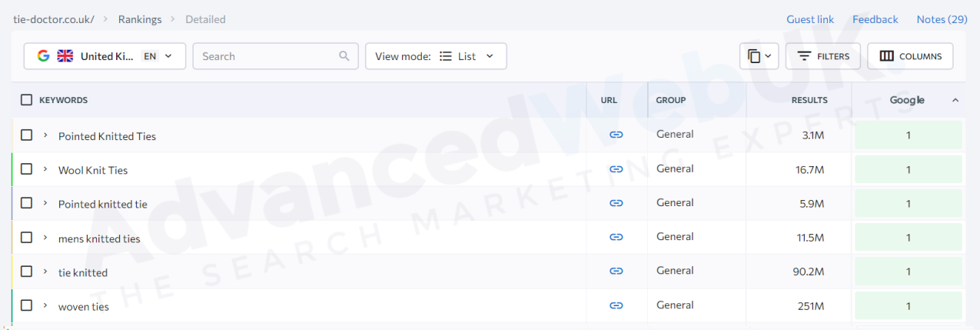Check the box next to woven ties
Screen dimensions: 980x330
(x=27, y=305)
